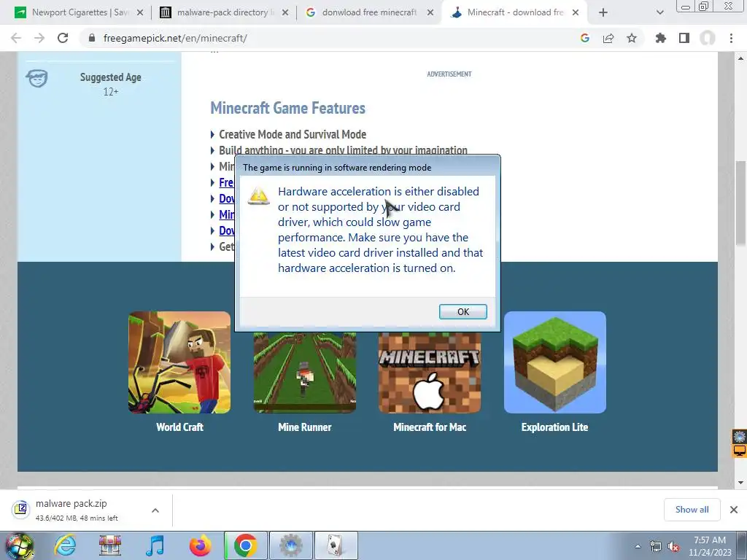Click the Minecraft Game Features heading
This screenshot has width=747, height=560.
pyautogui.click(x=287, y=108)
